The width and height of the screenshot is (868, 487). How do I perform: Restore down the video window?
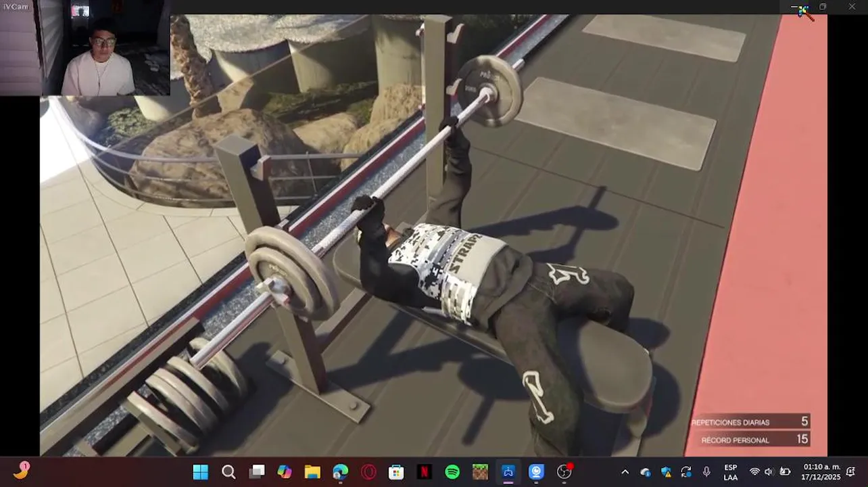pos(823,7)
